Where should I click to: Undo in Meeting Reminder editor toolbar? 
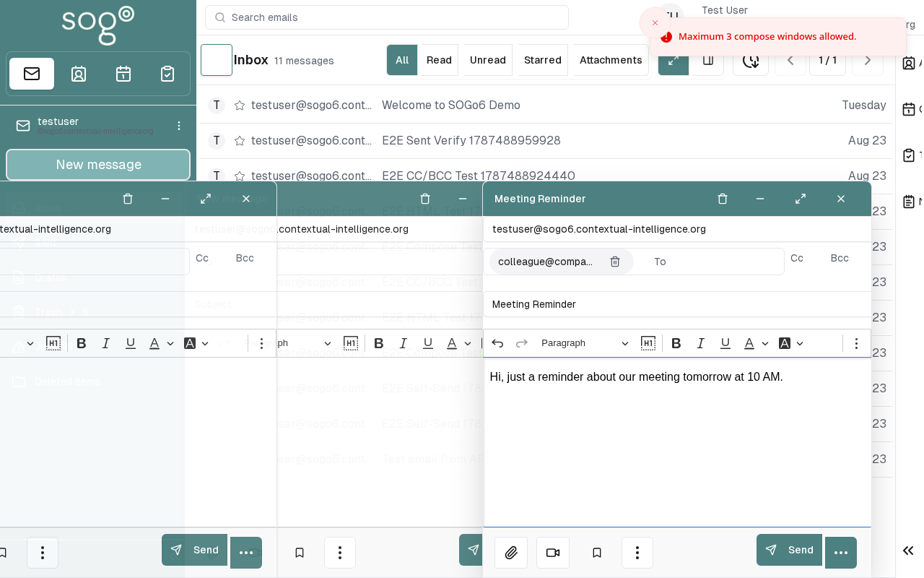point(497,343)
